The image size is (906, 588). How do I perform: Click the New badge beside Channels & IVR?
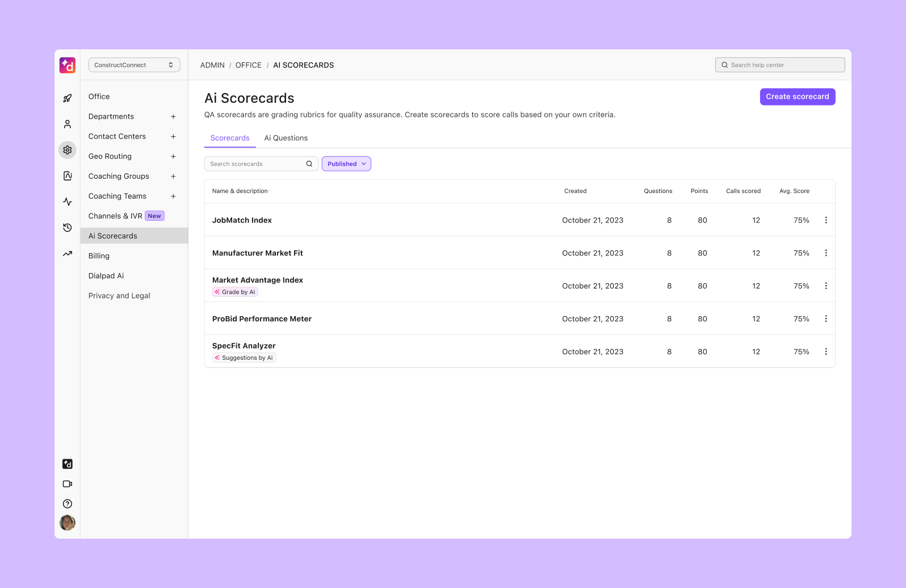coord(154,216)
